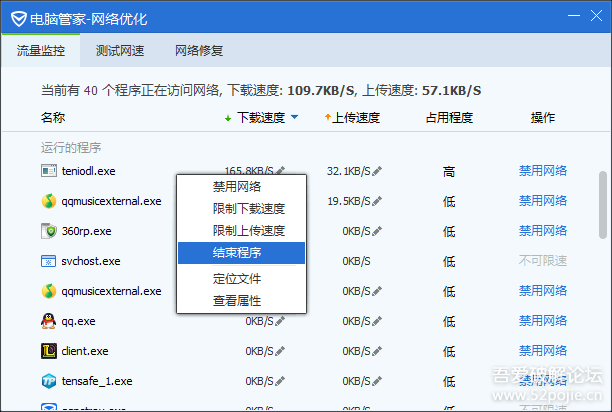Choose 定位文件 from context menu

[x=241, y=279]
